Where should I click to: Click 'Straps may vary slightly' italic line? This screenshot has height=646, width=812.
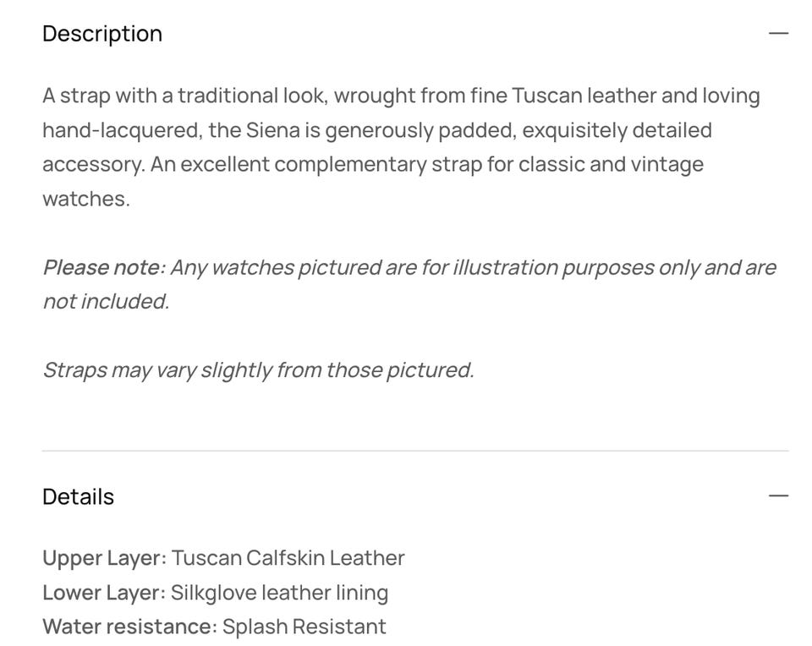[x=258, y=370]
